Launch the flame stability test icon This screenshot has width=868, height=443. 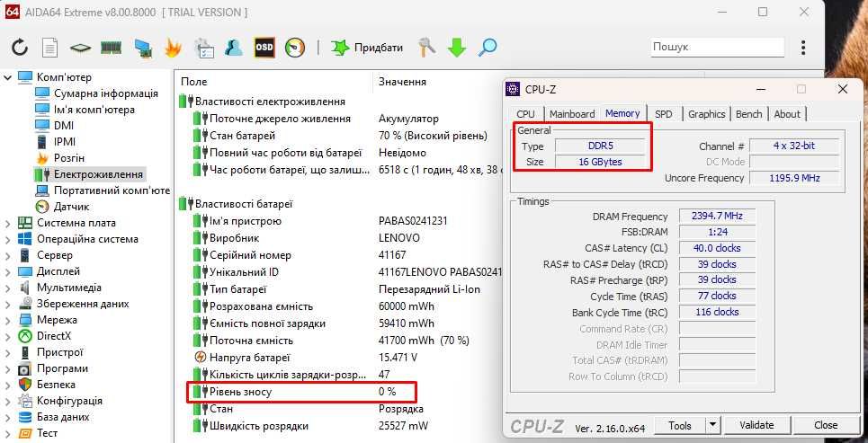click(x=173, y=49)
